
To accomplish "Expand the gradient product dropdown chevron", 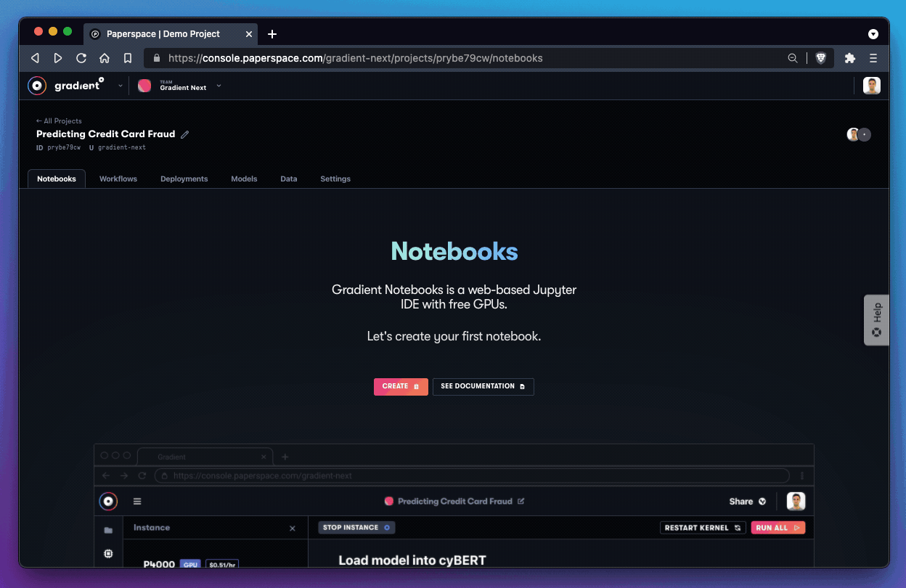I will tap(121, 86).
